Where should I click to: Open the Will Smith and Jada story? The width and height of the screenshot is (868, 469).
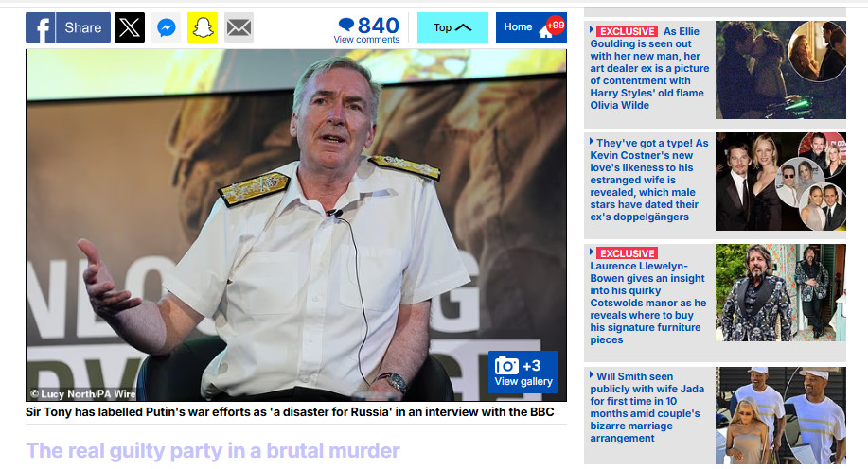647,407
